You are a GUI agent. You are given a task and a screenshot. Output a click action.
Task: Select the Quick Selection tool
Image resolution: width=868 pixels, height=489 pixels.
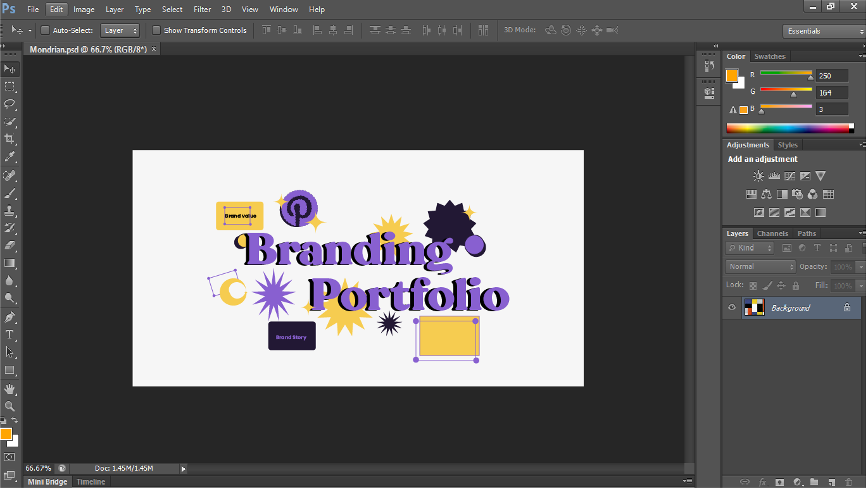pos(9,121)
